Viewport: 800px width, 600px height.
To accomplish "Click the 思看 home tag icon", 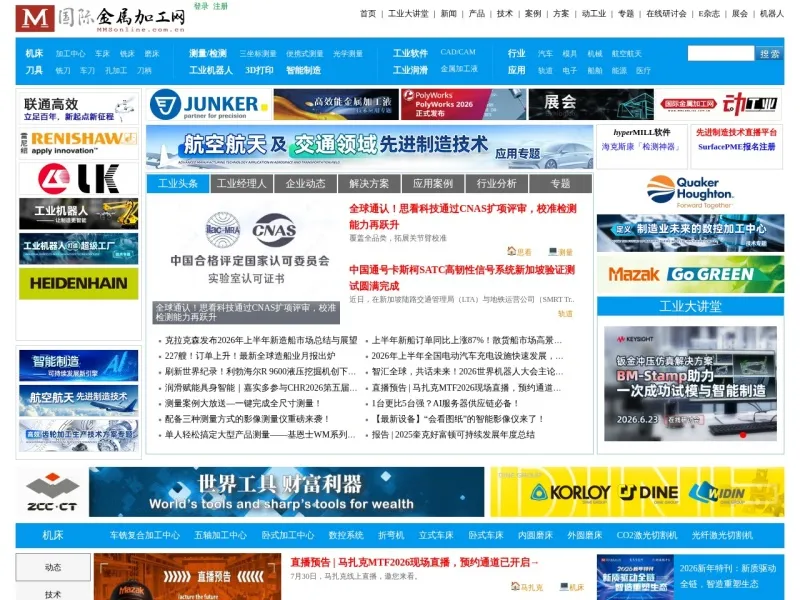I will (511, 251).
